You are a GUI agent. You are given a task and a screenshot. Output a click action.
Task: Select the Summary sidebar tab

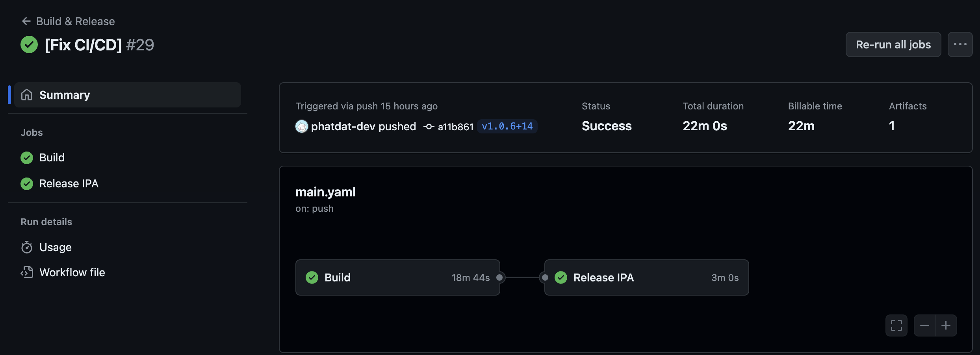(x=128, y=95)
